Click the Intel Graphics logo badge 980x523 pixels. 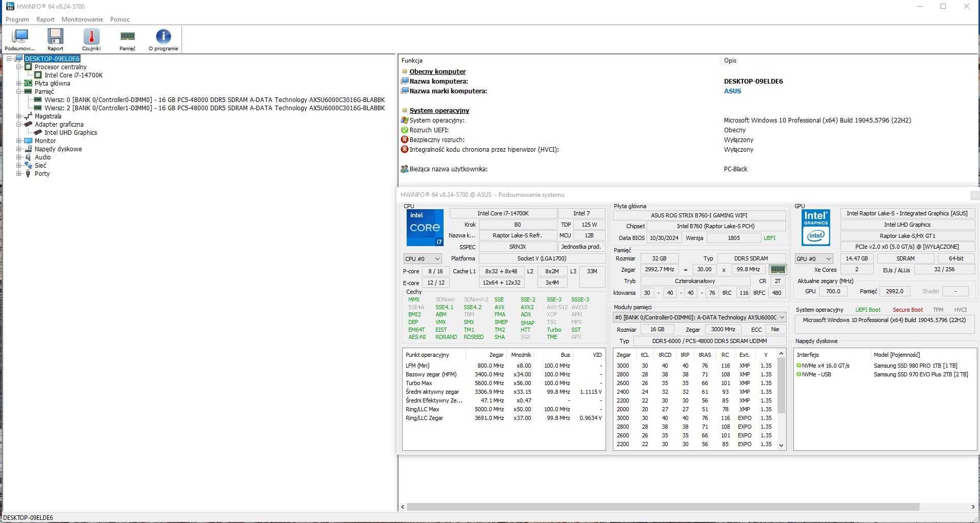[x=816, y=228]
